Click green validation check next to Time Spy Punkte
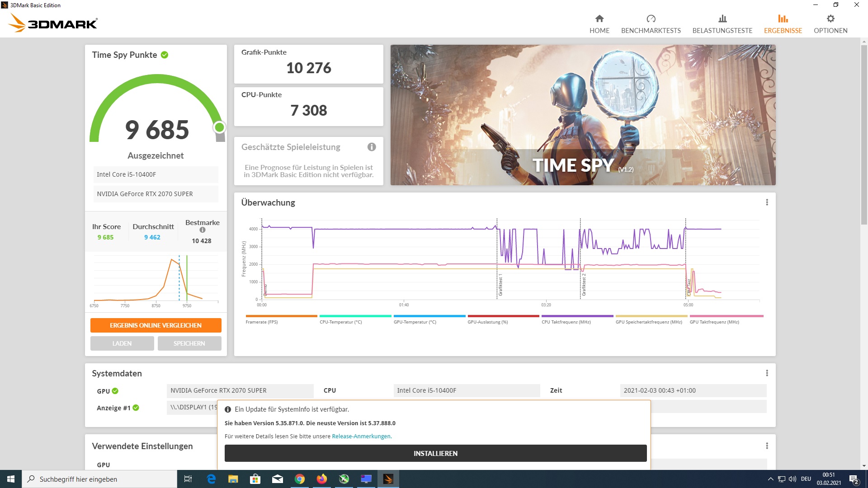Image resolution: width=868 pixels, height=488 pixels. [165, 55]
